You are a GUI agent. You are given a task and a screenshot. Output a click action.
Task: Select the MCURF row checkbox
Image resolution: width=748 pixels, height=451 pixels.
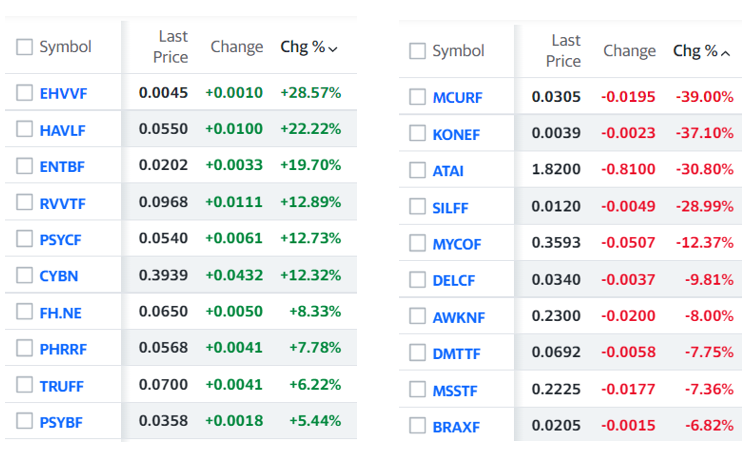click(417, 97)
